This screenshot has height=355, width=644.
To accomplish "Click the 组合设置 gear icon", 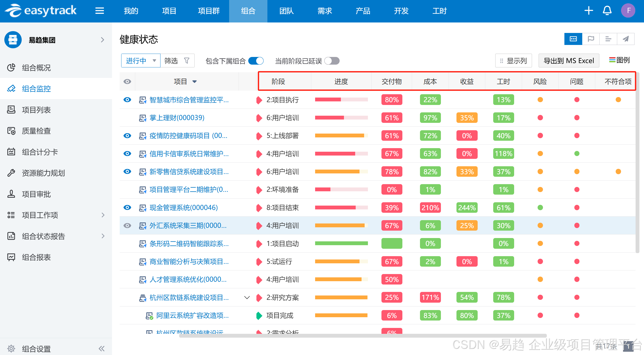I will (11, 348).
